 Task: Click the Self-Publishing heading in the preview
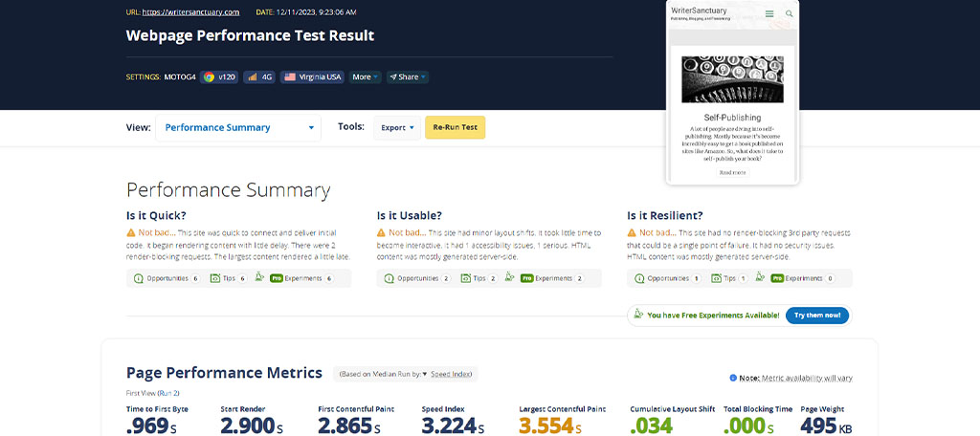[732, 118]
